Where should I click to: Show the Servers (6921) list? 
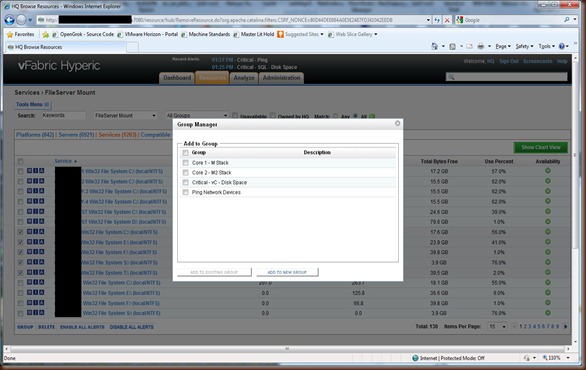coord(76,135)
